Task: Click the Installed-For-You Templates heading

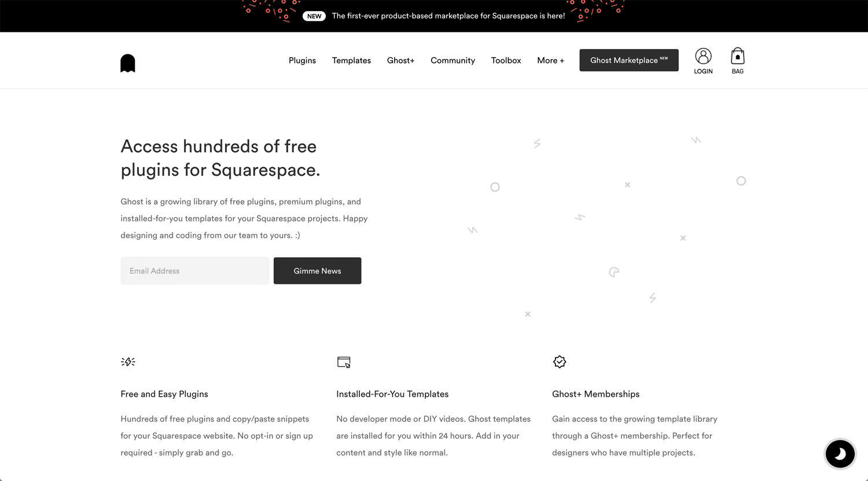Action: click(x=392, y=394)
